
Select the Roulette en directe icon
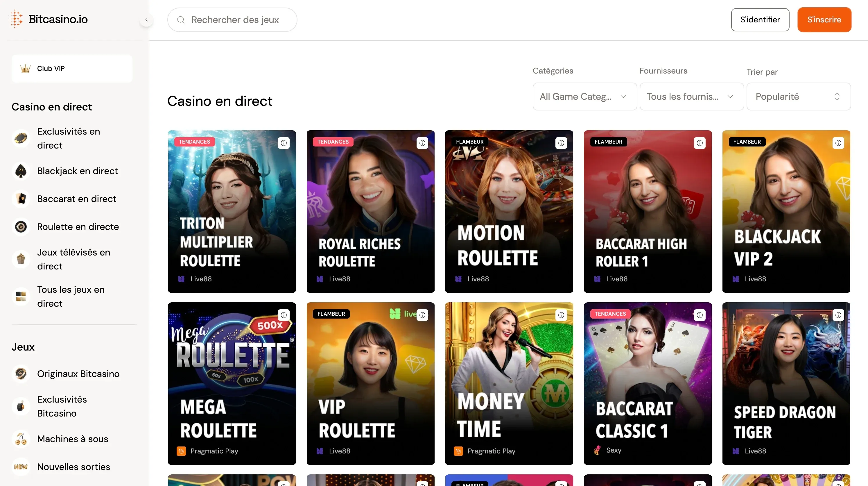coord(21,227)
